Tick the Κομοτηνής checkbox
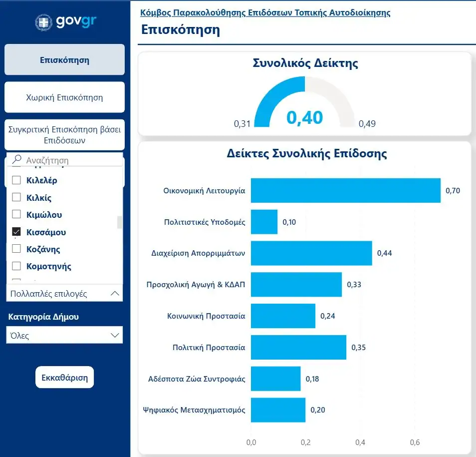This screenshot has height=457, width=476. [16, 266]
